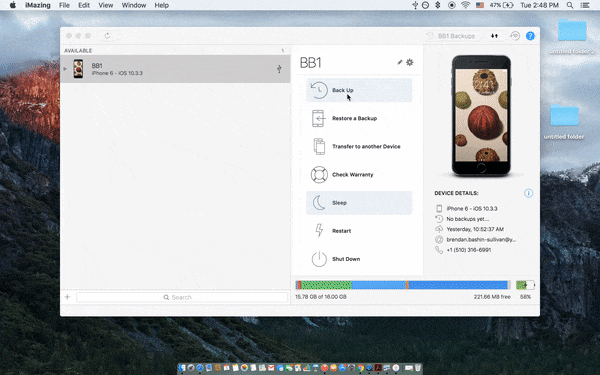Click the green apps segment of the storage bar

(x=326, y=285)
